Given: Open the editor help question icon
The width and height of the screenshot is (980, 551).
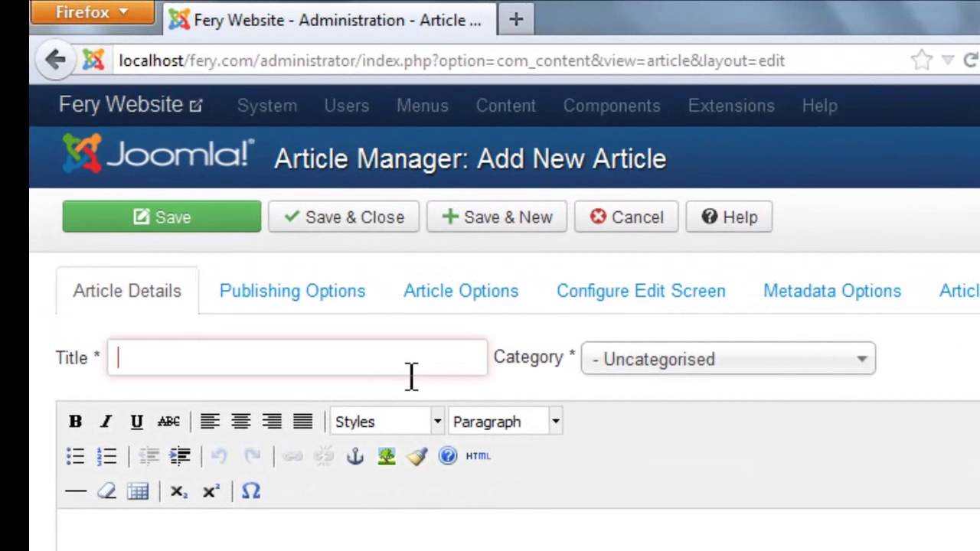Looking at the screenshot, I should pos(448,456).
